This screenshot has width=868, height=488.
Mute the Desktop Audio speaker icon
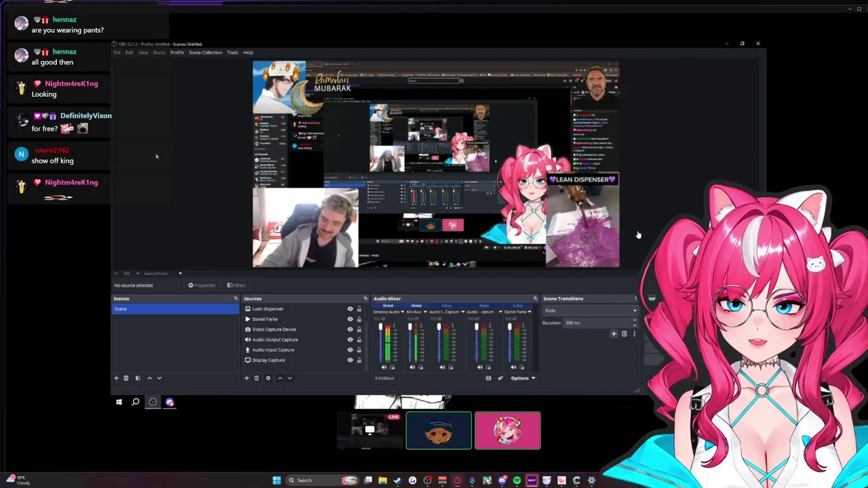pos(384,367)
